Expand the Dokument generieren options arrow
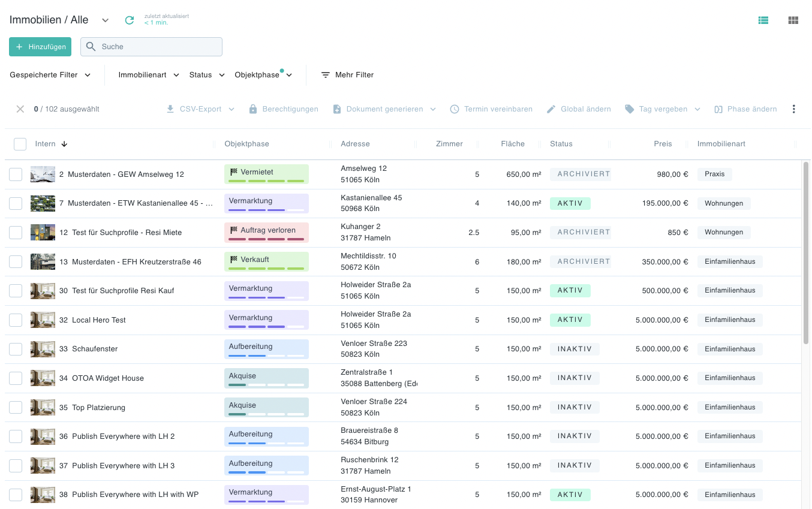The height and width of the screenshot is (509, 812). (x=433, y=109)
